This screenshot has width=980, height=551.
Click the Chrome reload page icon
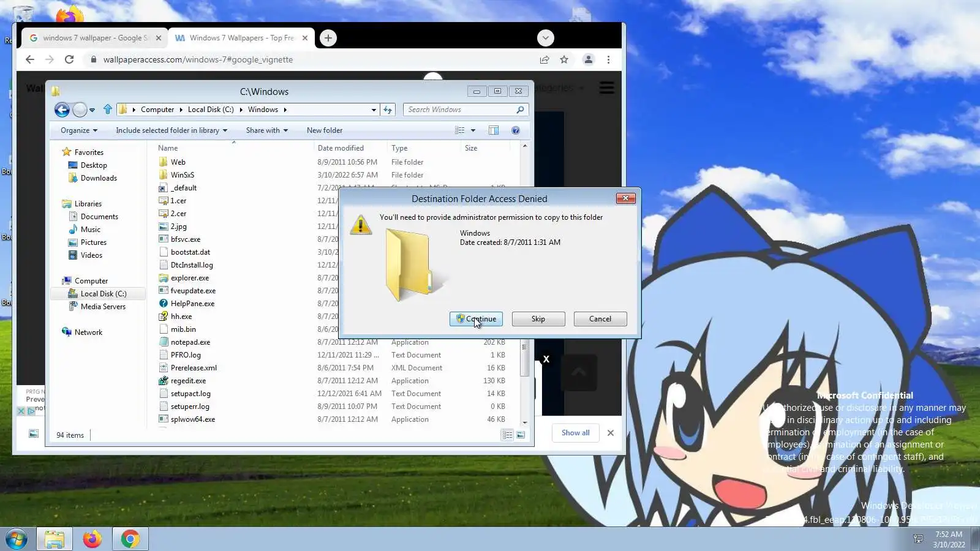click(69, 59)
